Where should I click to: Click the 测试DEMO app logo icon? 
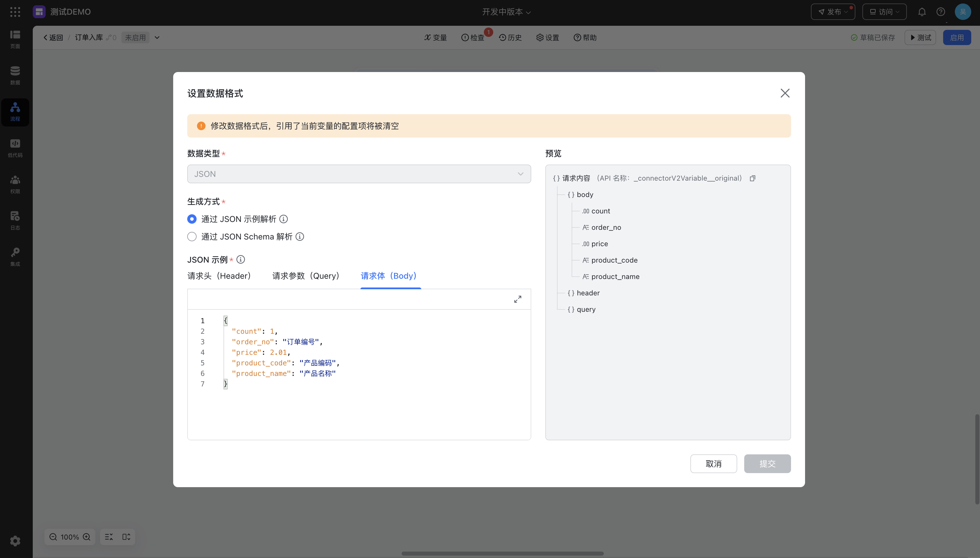pyautogui.click(x=39, y=12)
